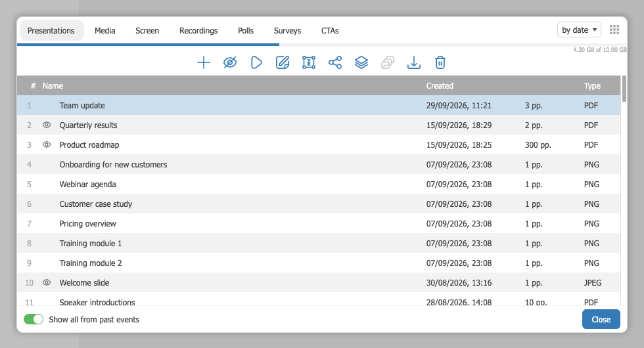This screenshot has height=348, width=644.
Task: Click the 30/08/2026, 13:16 date
Action: click(459, 283)
